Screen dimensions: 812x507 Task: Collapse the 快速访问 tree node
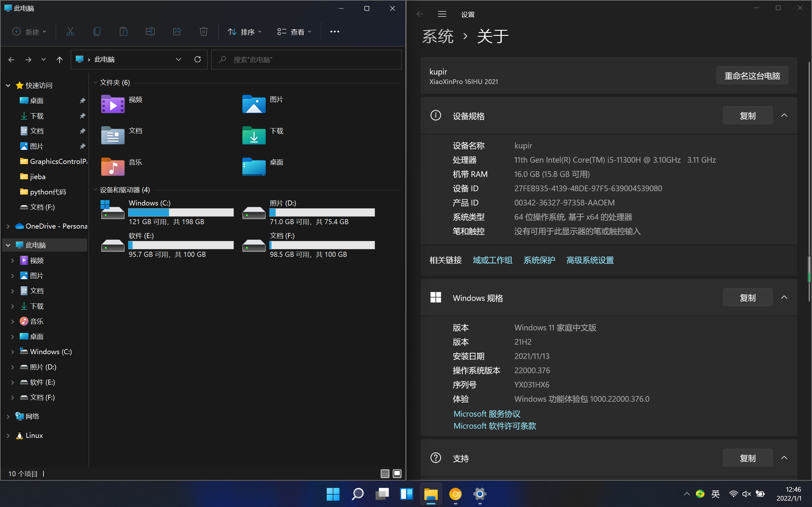(8, 86)
